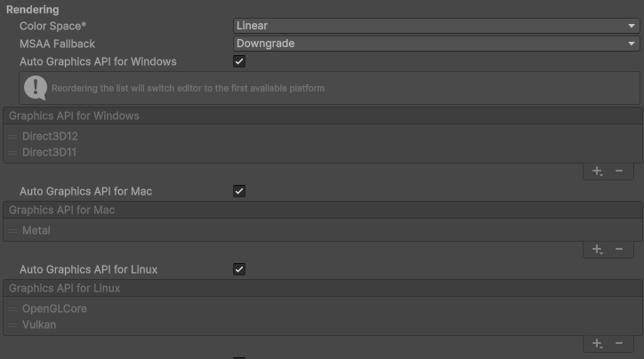Click the arrow of the Color Space dropdown
Image resolution: width=644 pixels, height=359 pixels.
coord(632,26)
